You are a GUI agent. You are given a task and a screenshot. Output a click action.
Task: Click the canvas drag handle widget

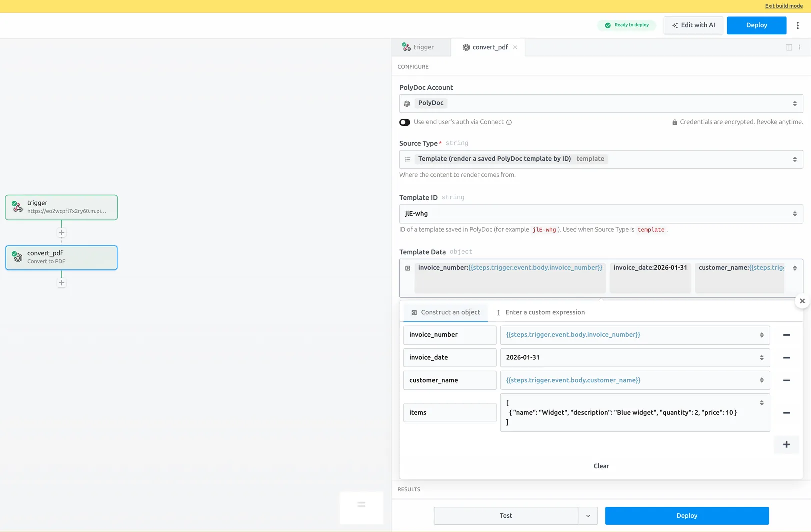[361, 505]
